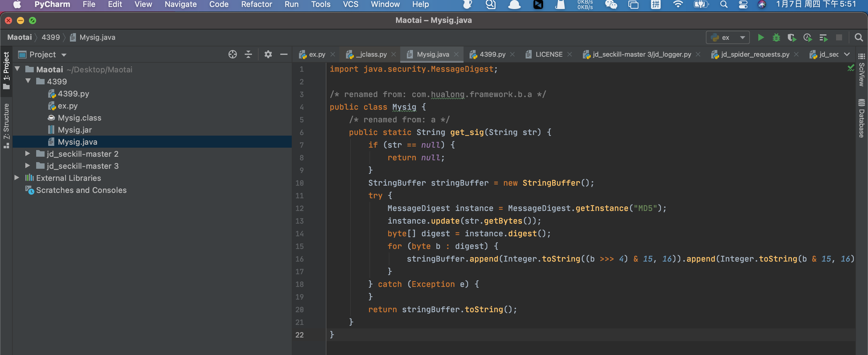Close the 4399.py editor tab

pos(512,54)
